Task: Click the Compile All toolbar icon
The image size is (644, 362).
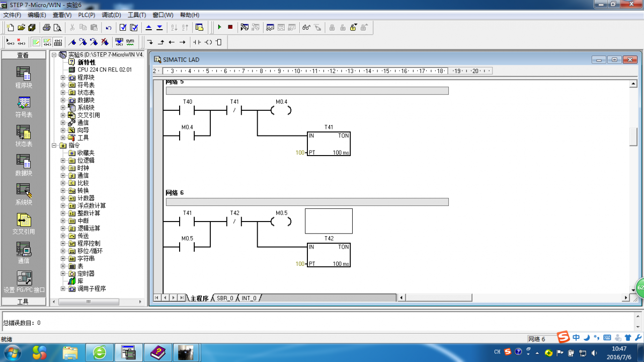Action: 134,27
